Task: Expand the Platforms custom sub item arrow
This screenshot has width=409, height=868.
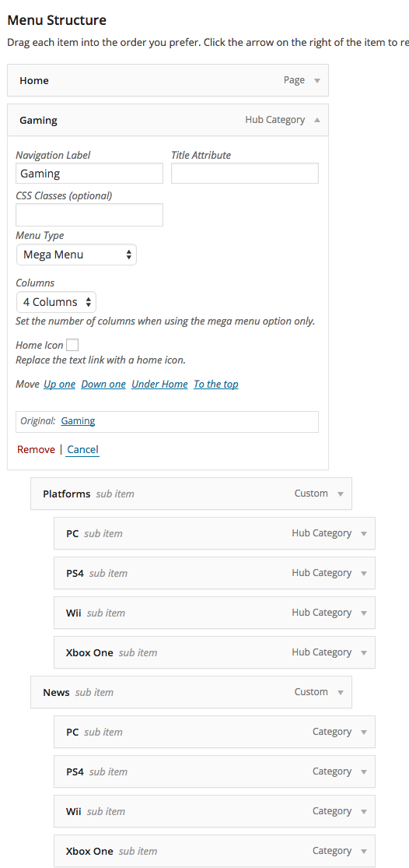Action: pos(341,494)
